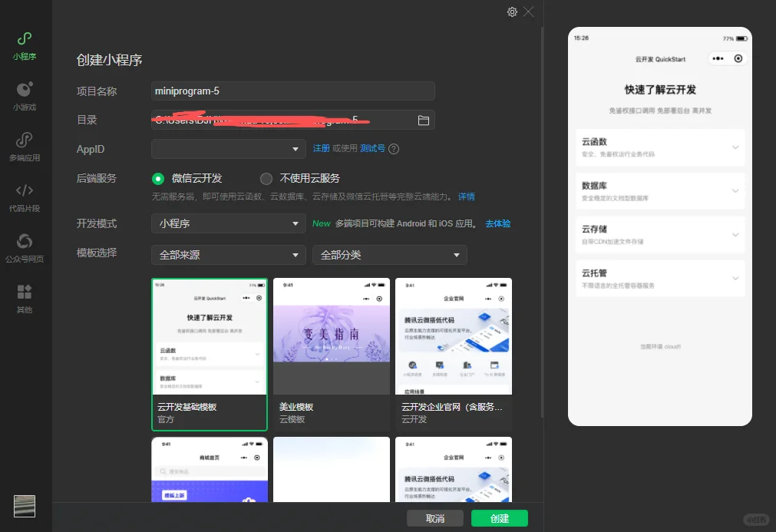The height and width of the screenshot is (532, 776).
Task: Choose 不使用云服务 option
Action: click(x=266, y=178)
